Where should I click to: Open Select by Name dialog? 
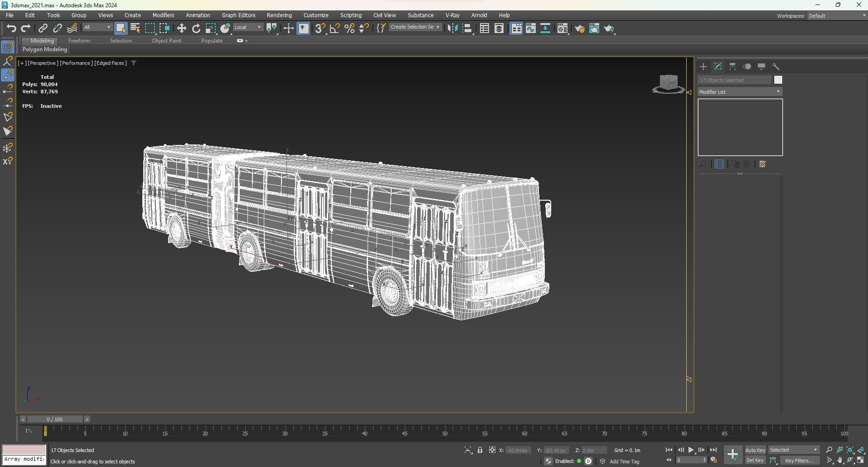coord(135,28)
